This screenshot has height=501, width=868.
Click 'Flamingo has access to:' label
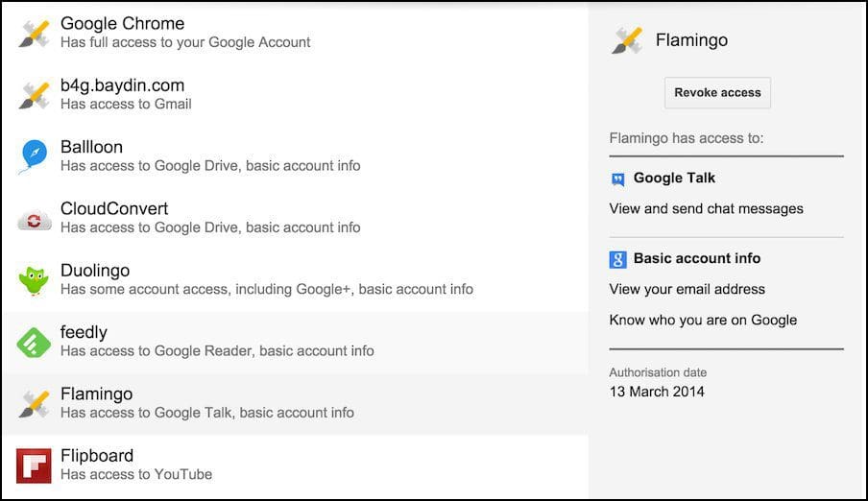coord(687,138)
